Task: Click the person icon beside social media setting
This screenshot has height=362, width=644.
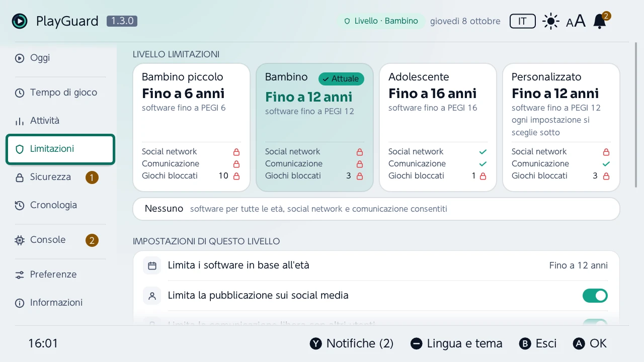Action: tap(152, 296)
